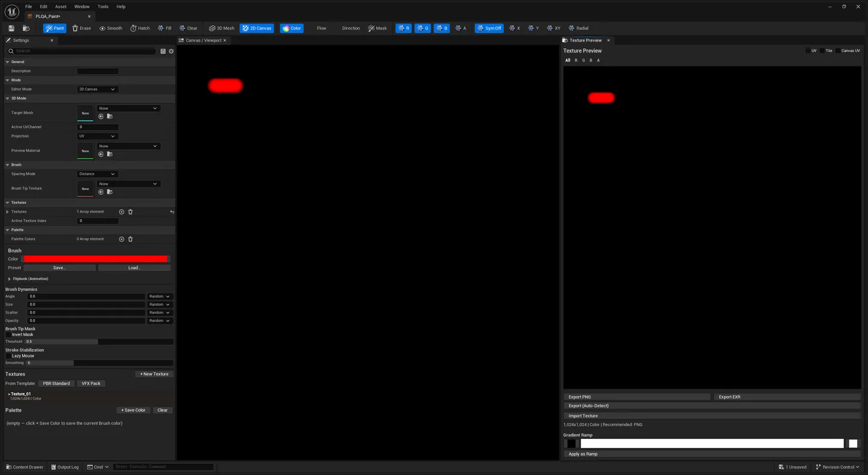Click the Brush Color red swatch
This screenshot has width=868, height=475.
coord(95,259)
